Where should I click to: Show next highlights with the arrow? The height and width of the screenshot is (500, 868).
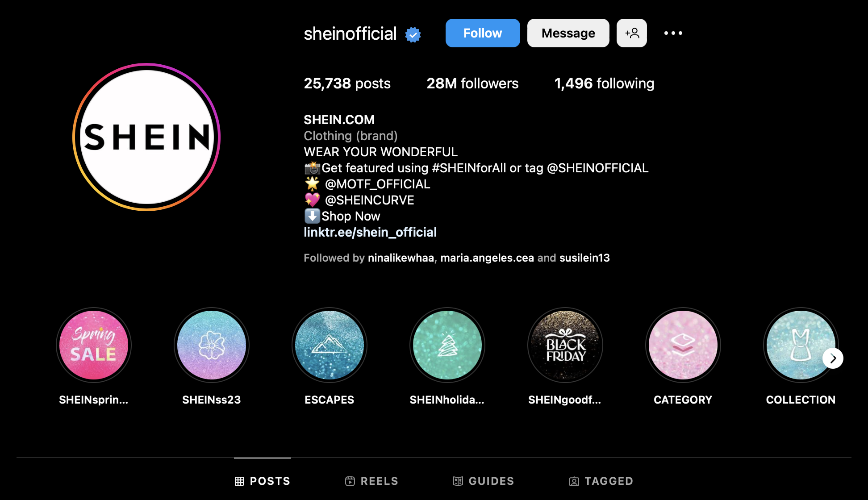pos(833,358)
